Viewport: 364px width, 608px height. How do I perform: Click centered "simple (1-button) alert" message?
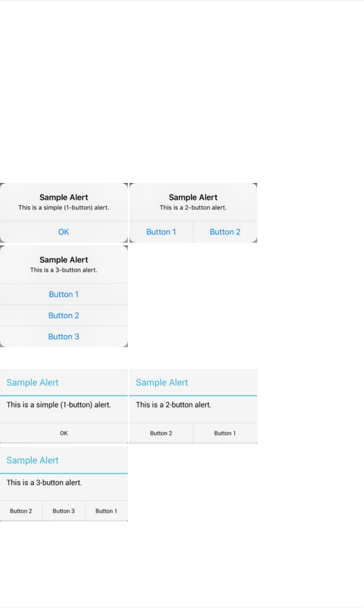click(x=64, y=208)
